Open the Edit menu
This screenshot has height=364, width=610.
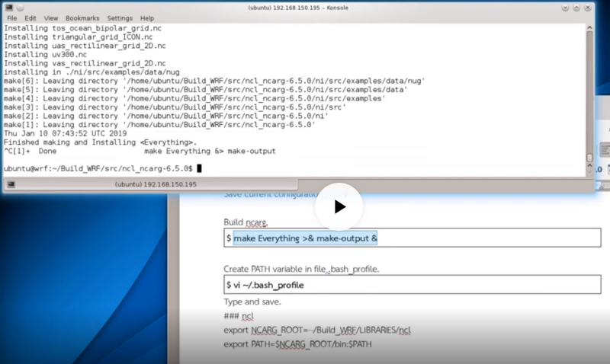point(30,18)
